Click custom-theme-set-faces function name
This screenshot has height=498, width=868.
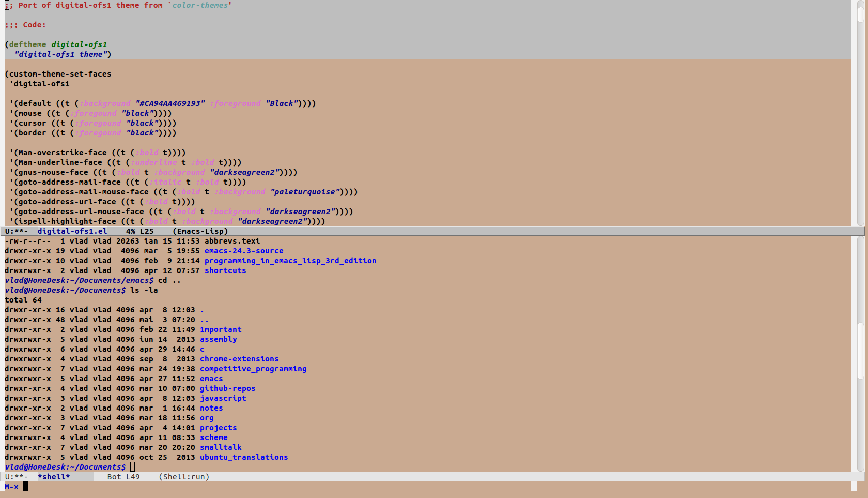[60, 74]
